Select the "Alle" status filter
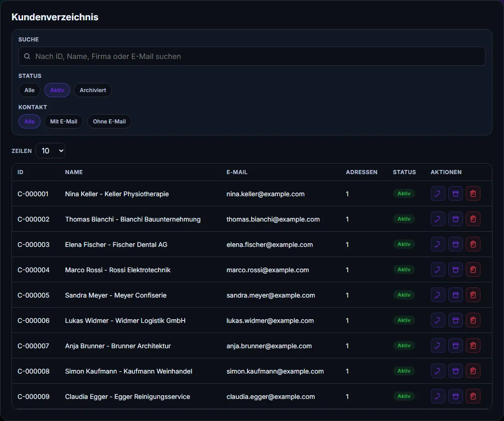 point(29,90)
